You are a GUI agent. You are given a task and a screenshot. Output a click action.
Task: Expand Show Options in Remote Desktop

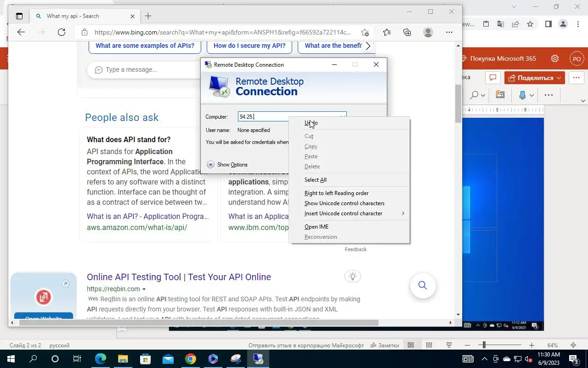[227, 165]
